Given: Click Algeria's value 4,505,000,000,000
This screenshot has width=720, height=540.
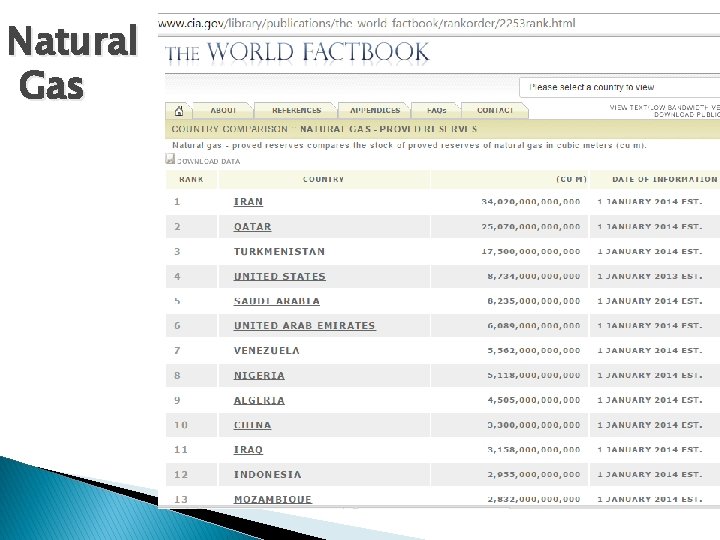Looking at the screenshot, I should [x=534, y=400].
